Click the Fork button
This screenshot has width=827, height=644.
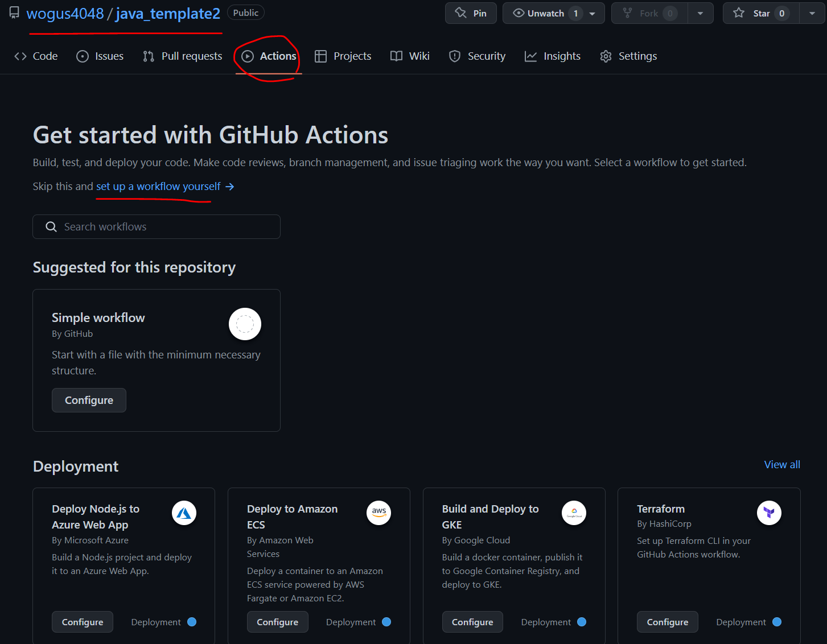pos(649,13)
